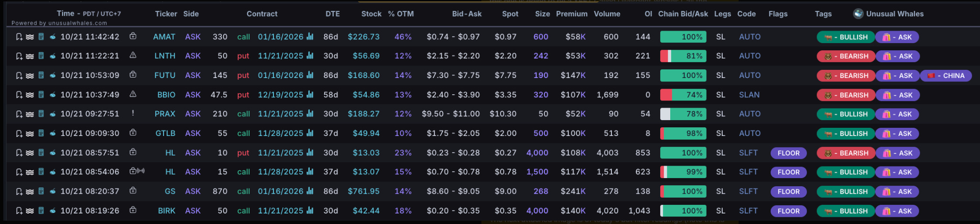The image size is (980, 224).
Task: Click the exclamation mark icon in the PRAX row
Action: [133, 113]
